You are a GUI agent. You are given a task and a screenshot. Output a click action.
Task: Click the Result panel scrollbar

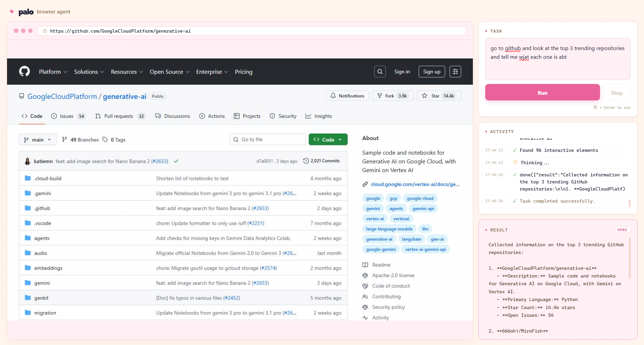click(630, 258)
